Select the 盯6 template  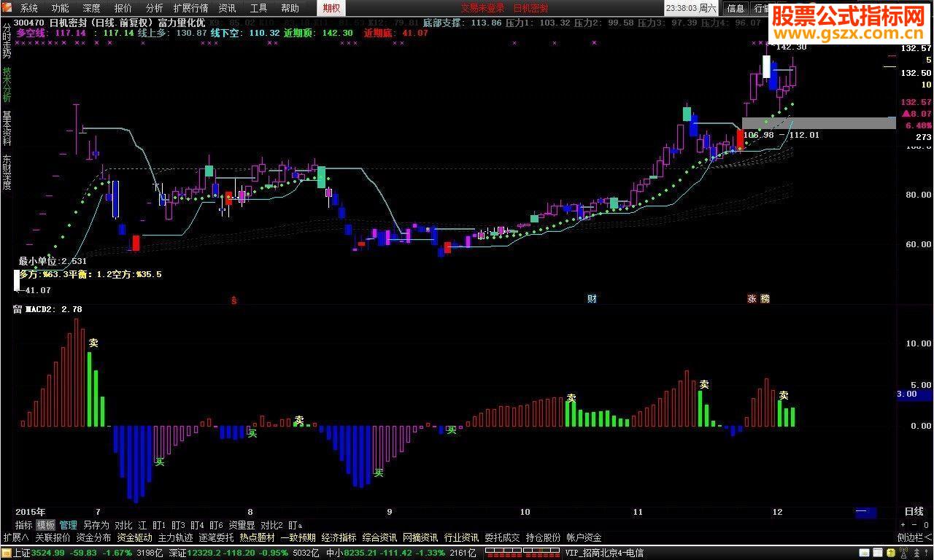pos(216,525)
